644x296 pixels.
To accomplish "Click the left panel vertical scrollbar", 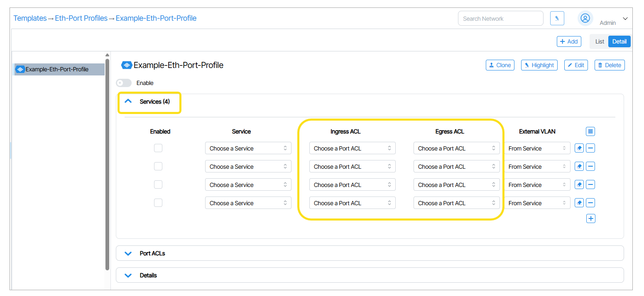I will (108, 166).
